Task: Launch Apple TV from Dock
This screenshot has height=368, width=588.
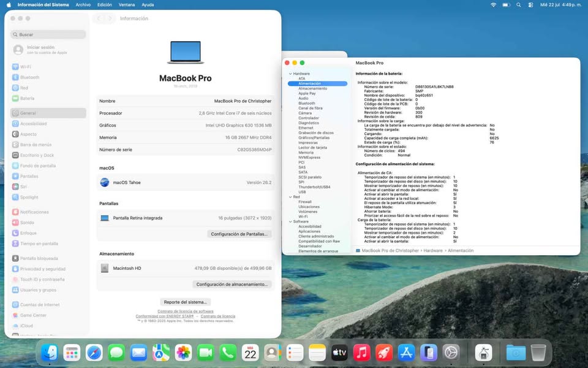Action: pos(339,353)
